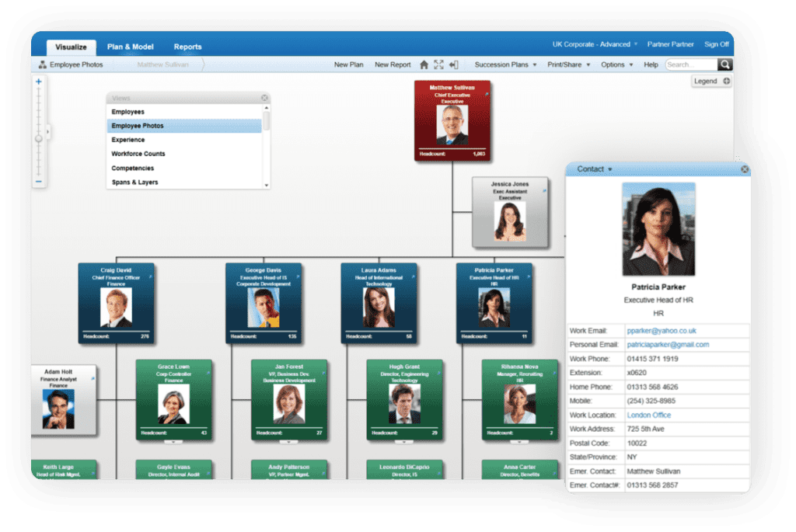Viewport: 796px width, 532px height.
Task: Click Sign Off
Action: click(x=716, y=44)
